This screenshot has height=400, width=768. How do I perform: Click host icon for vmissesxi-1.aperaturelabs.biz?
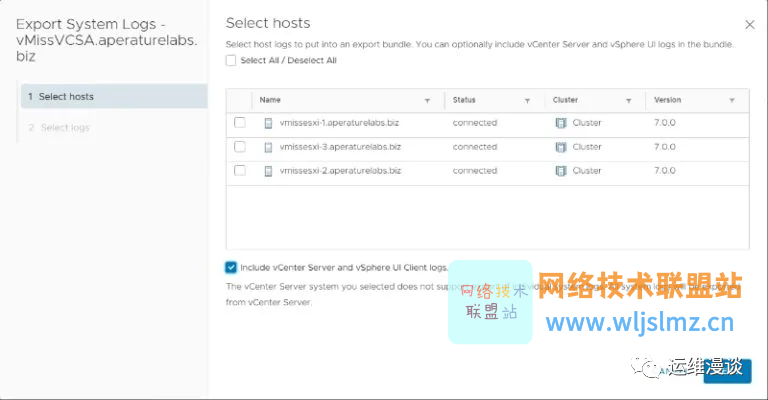click(268, 123)
